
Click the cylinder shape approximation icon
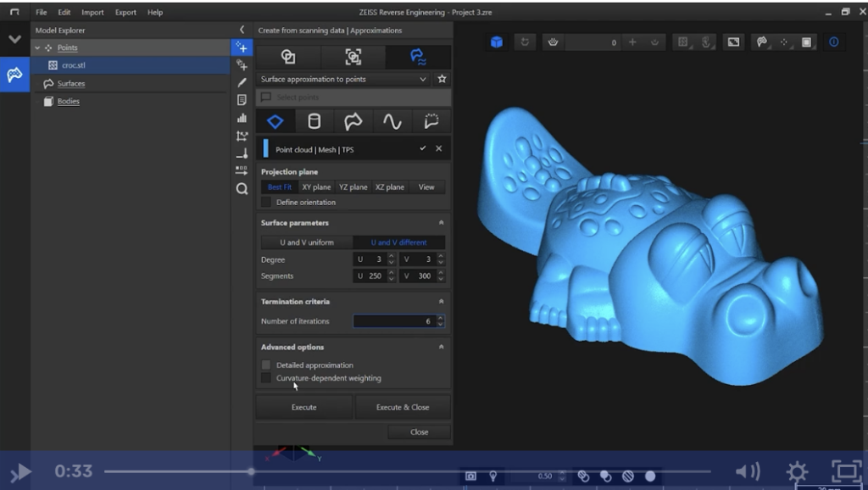click(314, 122)
